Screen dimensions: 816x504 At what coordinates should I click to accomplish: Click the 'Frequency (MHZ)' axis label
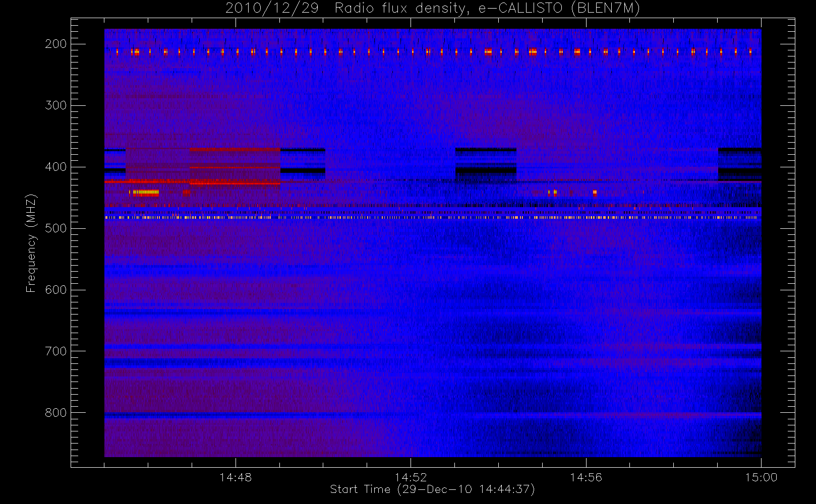click(x=31, y=243)
